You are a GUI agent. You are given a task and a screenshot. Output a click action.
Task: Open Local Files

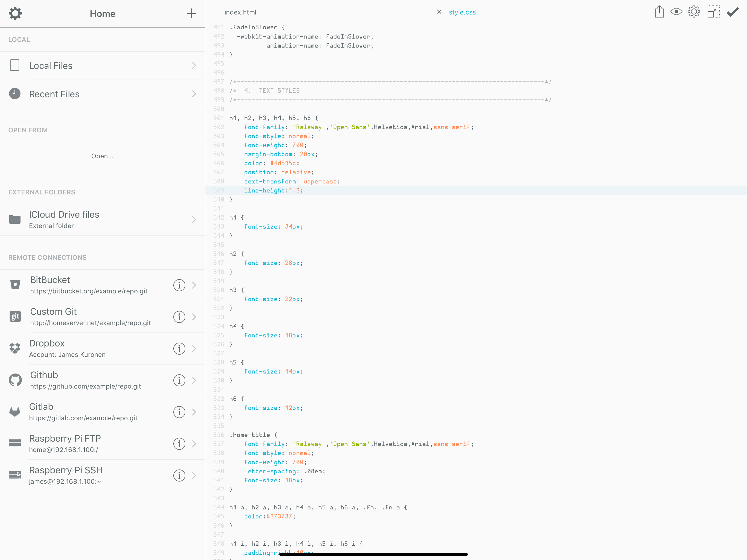pos(102,66)
